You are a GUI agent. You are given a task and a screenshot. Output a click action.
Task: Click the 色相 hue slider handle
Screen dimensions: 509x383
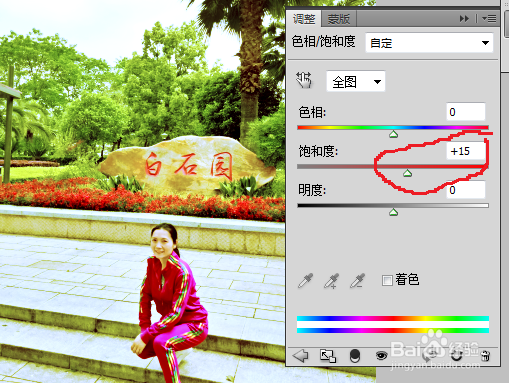(394, 134)
